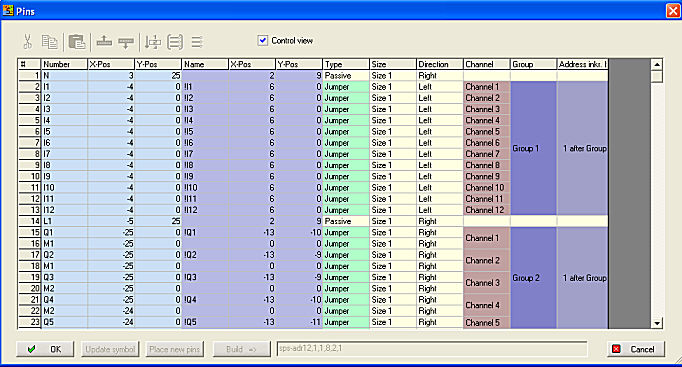Click the vertical scrollbar thumb
682x367 pixels.
click(x=657, y=77)
